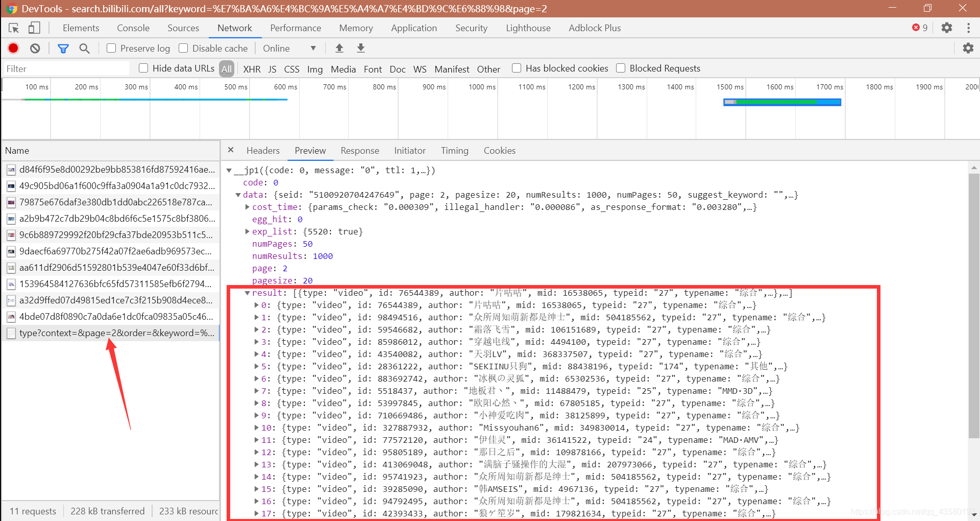The height and width of the screenshot is (521, 980).
Task: Export HAR file with download arrow
Action: click(361, 48)
